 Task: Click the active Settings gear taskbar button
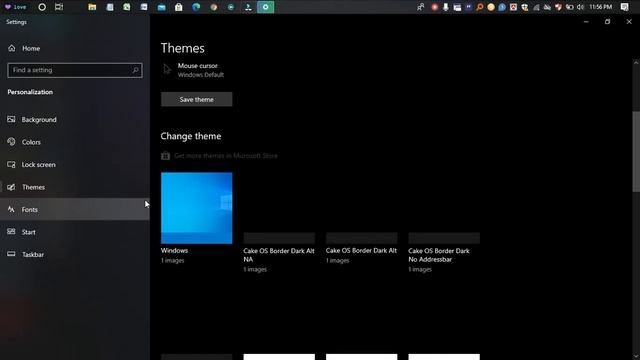(x=266, y=7)
